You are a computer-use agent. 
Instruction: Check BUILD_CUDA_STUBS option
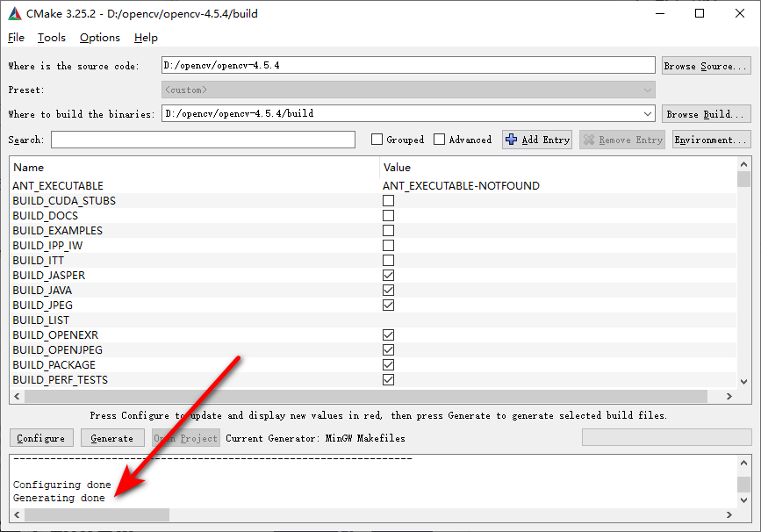(388, 200)
